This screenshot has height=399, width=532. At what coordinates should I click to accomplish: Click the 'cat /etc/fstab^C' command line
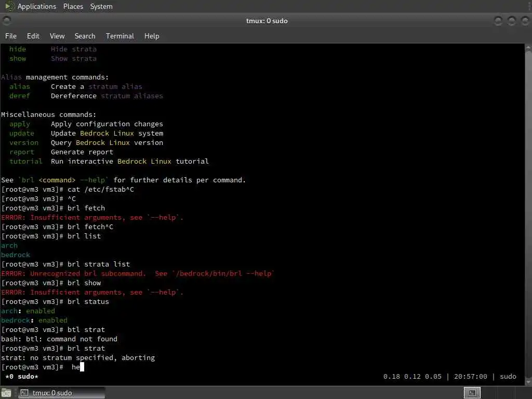[x=68, y=189]
